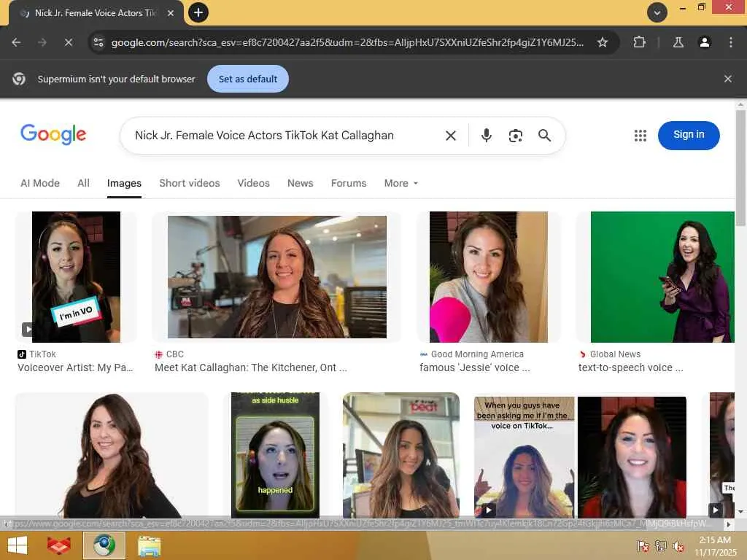
Task: Open the white-background portrait image result
Action: (112, 455)
